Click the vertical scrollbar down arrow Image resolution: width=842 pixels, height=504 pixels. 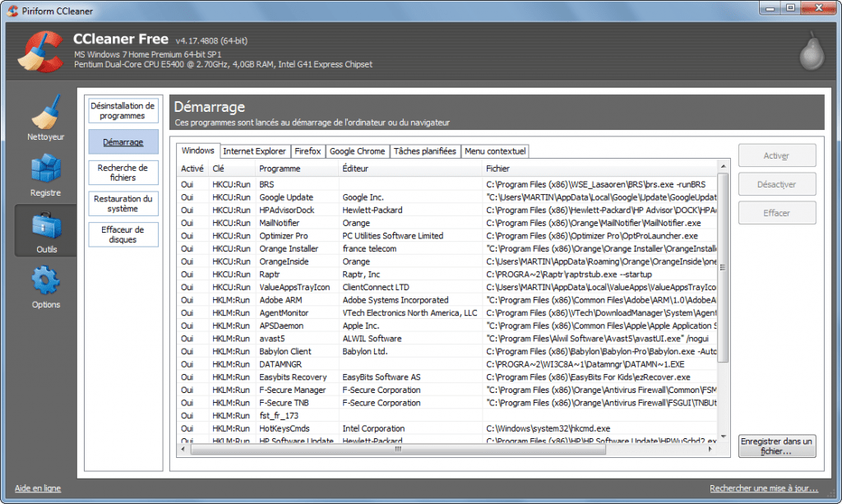coord(724,437)
